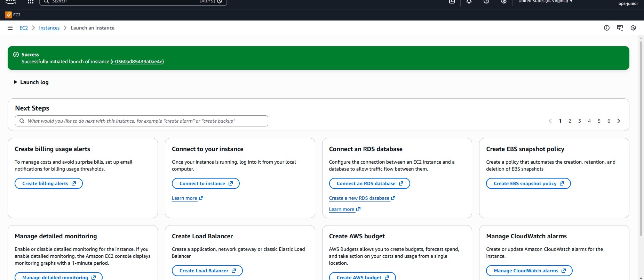Open the info panel icon
Viewport: 644px width, 280px height.
(x=607, y=28)
